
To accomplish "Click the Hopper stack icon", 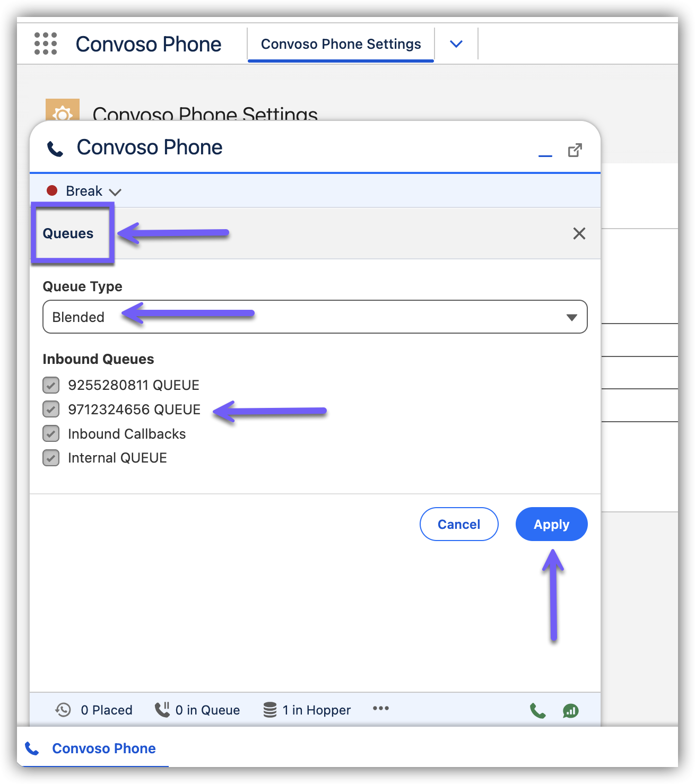I will (270, 710).
